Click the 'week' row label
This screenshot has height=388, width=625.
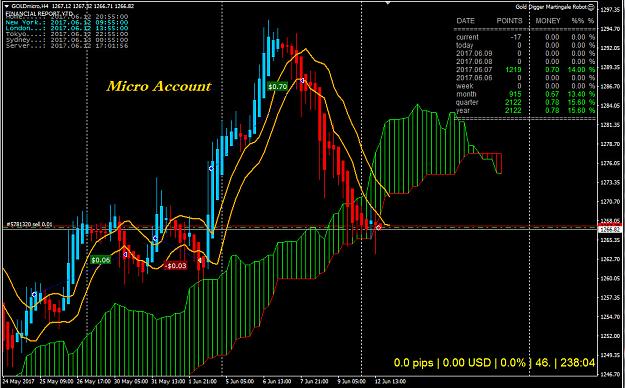(465, 86)
